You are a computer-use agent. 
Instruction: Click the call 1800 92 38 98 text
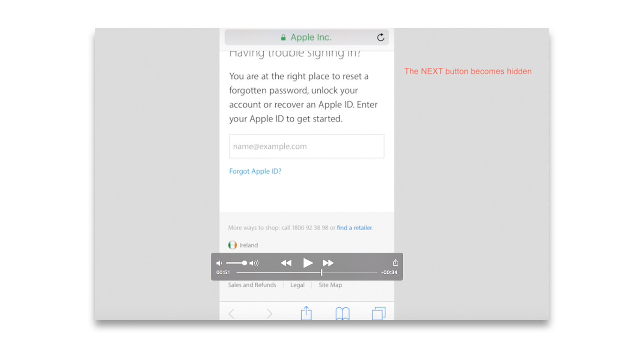[305, 228]
